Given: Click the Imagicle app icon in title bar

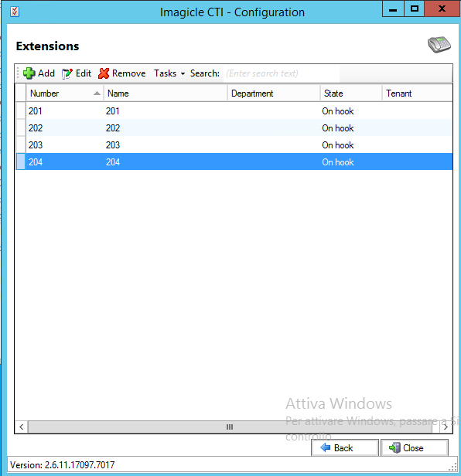Looking at the screenshot, I should 15,12.
